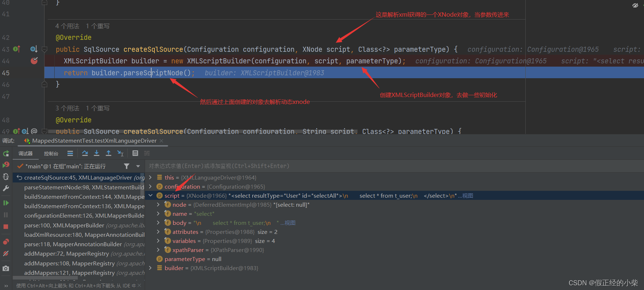Select createSqlSource:45 stack frame

coord(79,178)
